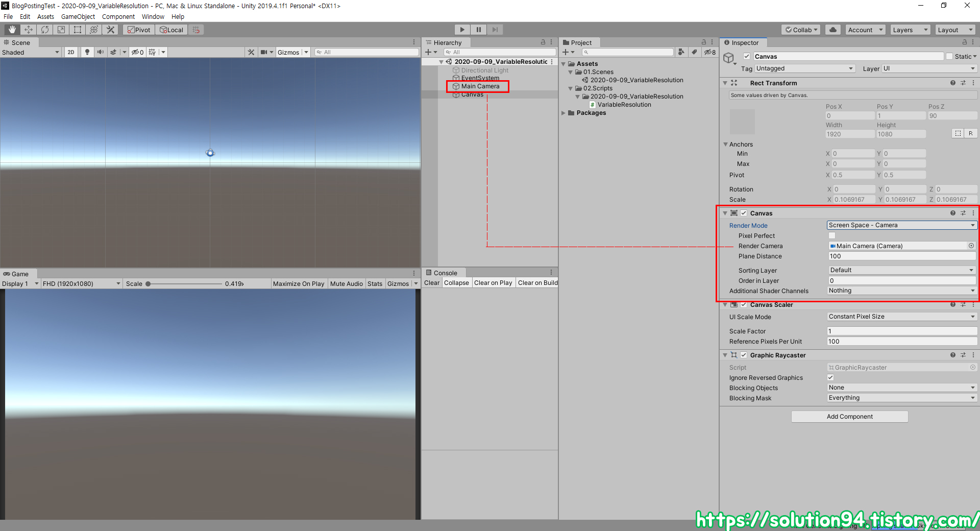Viewport: 980px width, 531px height.
Task: Open the Account dropdown
Action: pyautogui.click(x=865, y=30)
